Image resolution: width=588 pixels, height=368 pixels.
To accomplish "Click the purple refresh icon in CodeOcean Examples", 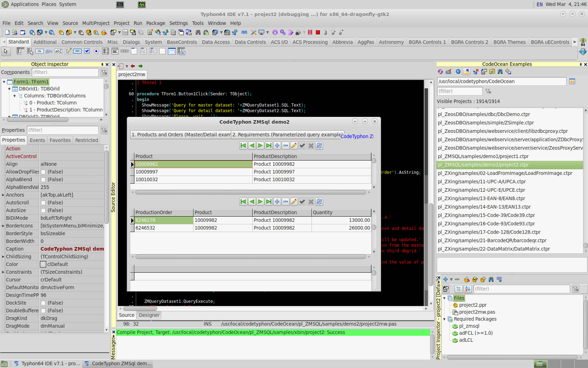I will click(x=440, y=71).
